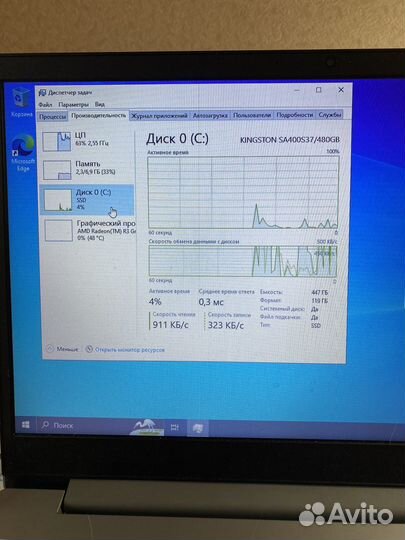Click the active time graph
The image size is (405, 540).
click(x=243, y=193)
